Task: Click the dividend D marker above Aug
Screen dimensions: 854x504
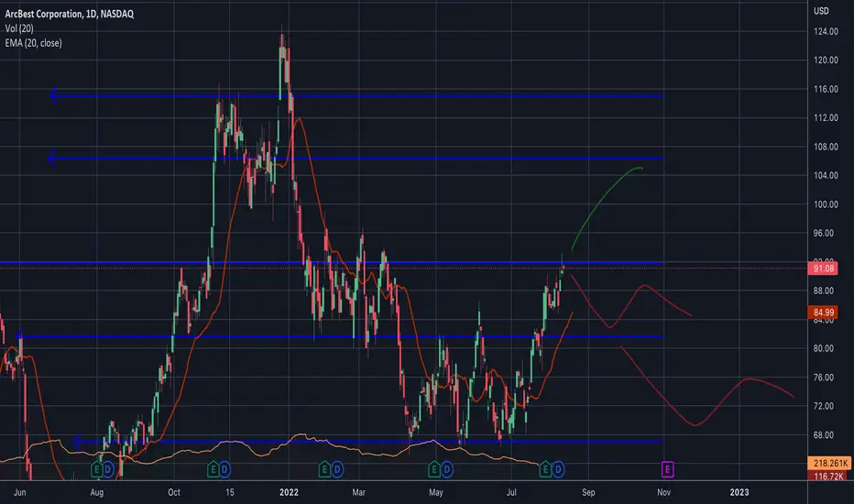Action: (108, 469)
